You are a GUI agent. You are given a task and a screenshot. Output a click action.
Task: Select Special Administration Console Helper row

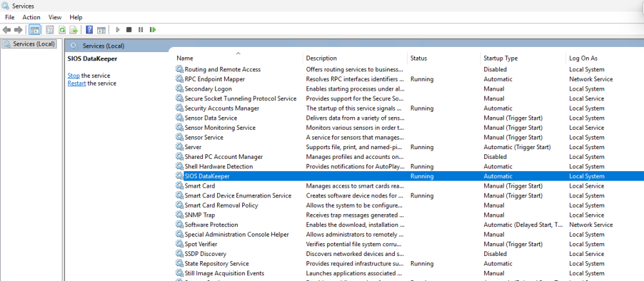click(x=409, y=235)
